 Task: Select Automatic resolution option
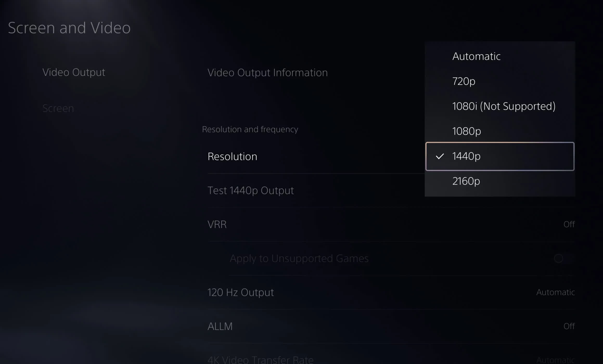coord(499,56)
